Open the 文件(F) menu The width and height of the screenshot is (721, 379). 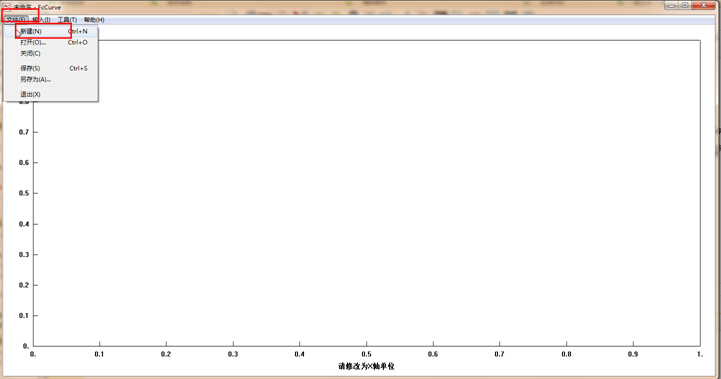(x=16, y=20)
